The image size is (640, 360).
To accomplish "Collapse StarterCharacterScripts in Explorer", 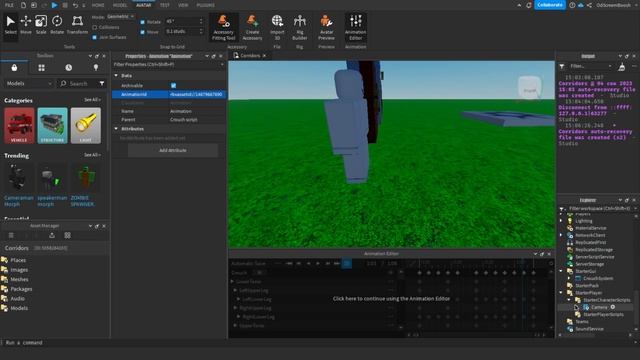I will coord(569,300).
